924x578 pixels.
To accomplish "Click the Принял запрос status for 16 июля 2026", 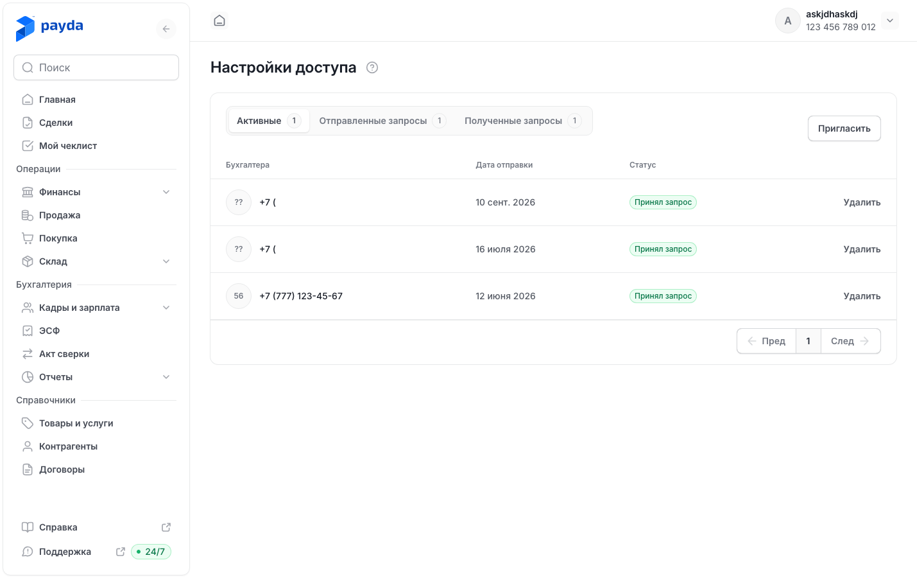I will tap(663, 249).
